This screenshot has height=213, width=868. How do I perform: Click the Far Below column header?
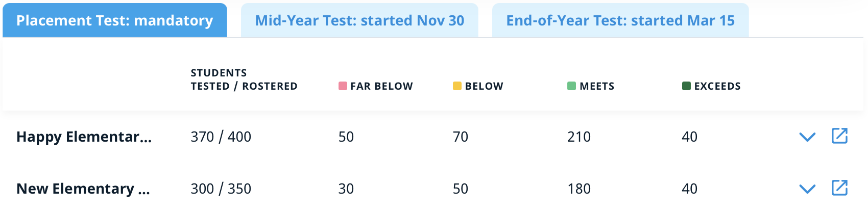[381, 86]
